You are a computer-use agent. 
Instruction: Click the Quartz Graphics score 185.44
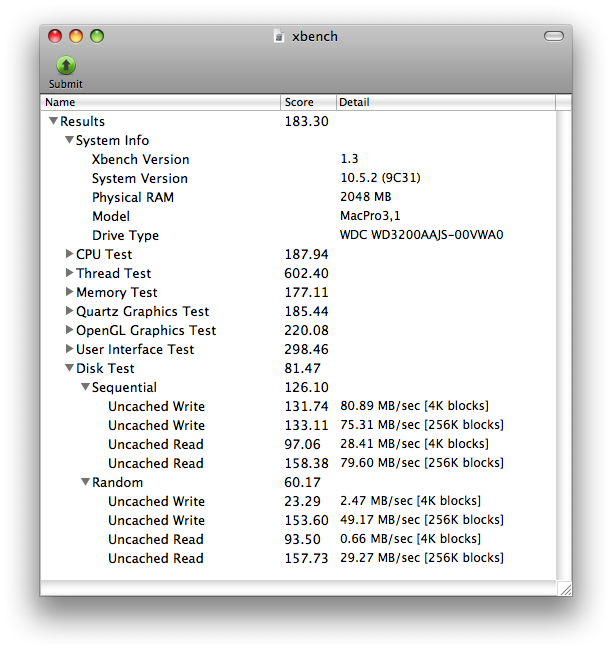click(306, 311)
